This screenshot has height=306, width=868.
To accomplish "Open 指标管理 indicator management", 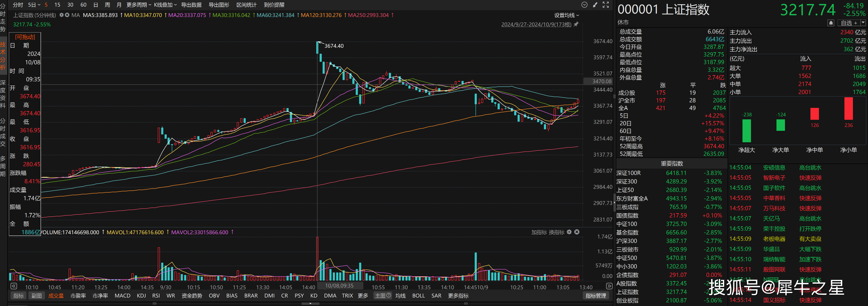I will click(x=595, y=296).
